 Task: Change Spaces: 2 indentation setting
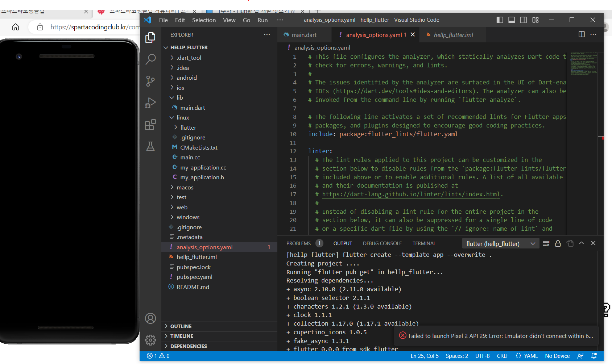[x=457, y=356]
